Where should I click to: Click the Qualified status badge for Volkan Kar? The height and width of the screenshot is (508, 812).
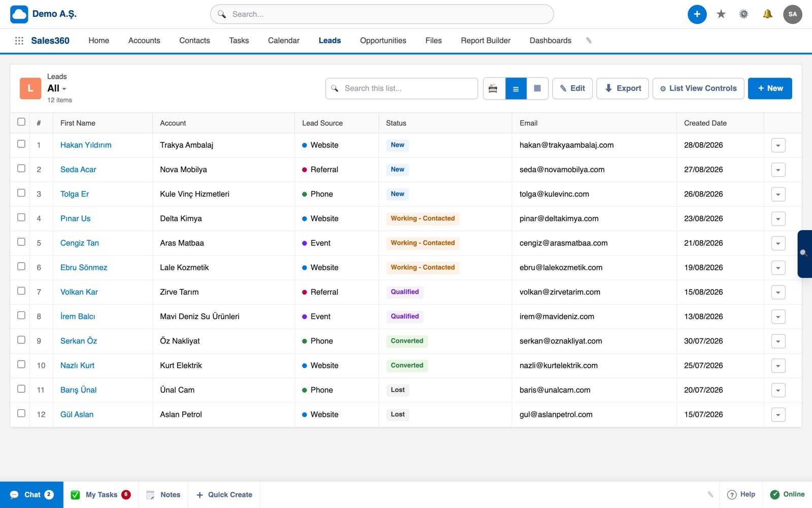point(404,292)
